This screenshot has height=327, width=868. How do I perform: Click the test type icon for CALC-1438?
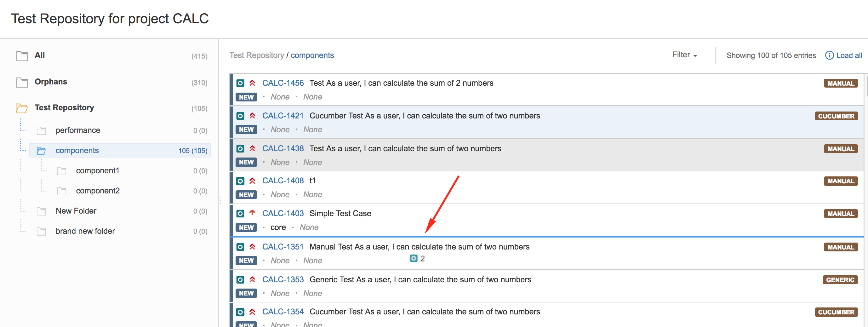point(240,149)
